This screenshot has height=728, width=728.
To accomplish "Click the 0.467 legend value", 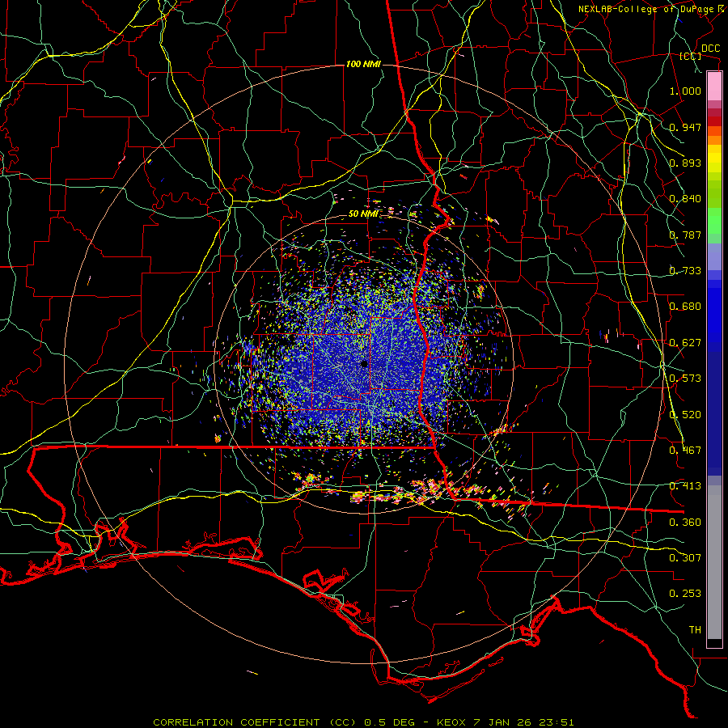I will pos(685,451).
